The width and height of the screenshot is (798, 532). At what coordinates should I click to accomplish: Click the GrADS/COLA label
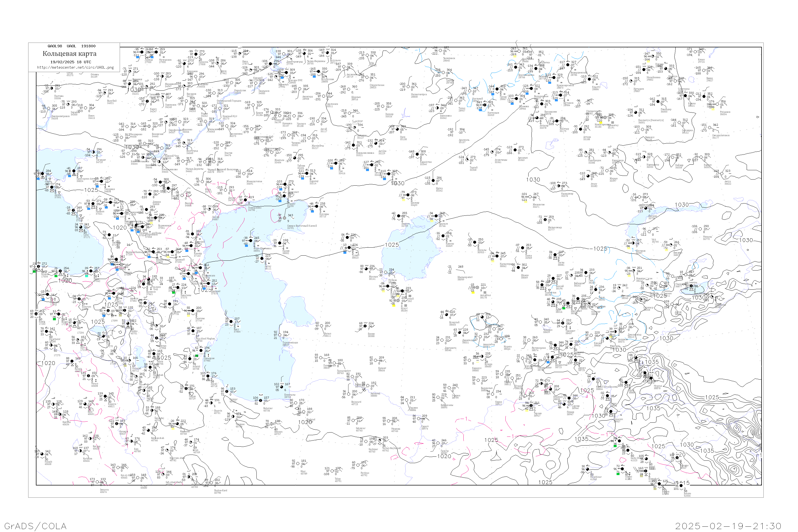[x=35, y=526]
